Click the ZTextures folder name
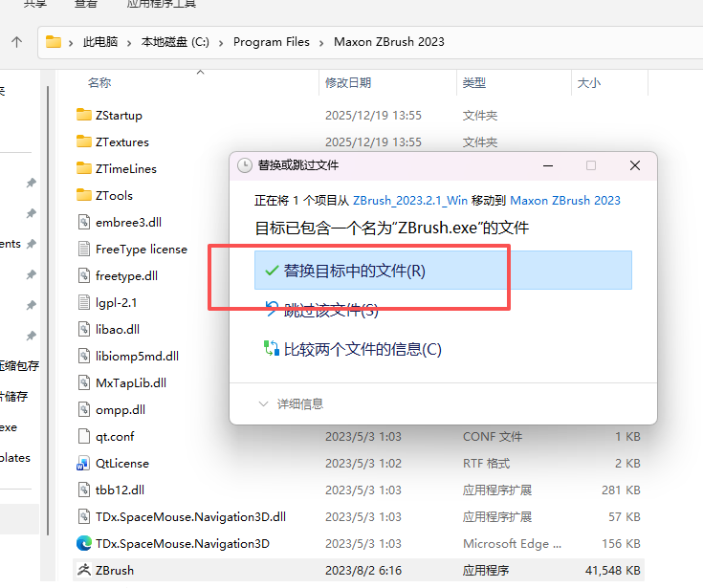Viewport: 703px width, 588px height. (122, 142)
